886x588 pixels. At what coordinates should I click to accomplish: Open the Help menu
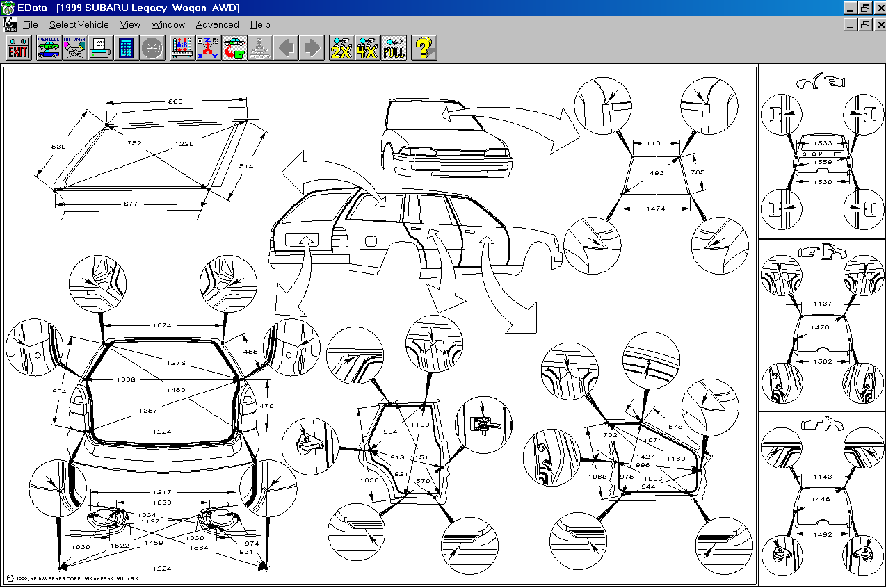coord(260,24)
